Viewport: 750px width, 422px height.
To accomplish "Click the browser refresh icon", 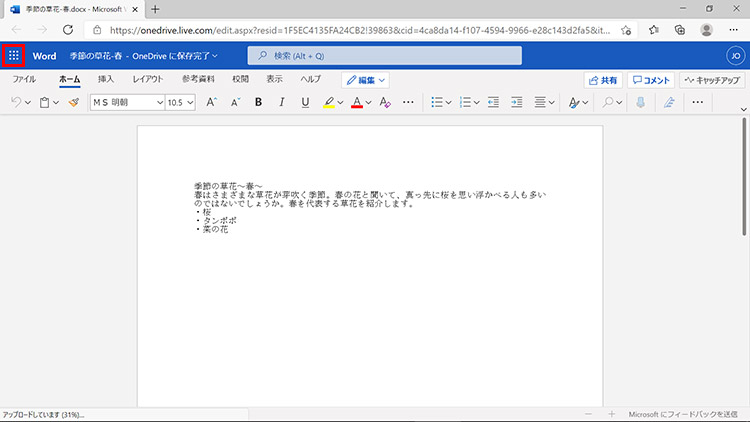I will (67, 31).
